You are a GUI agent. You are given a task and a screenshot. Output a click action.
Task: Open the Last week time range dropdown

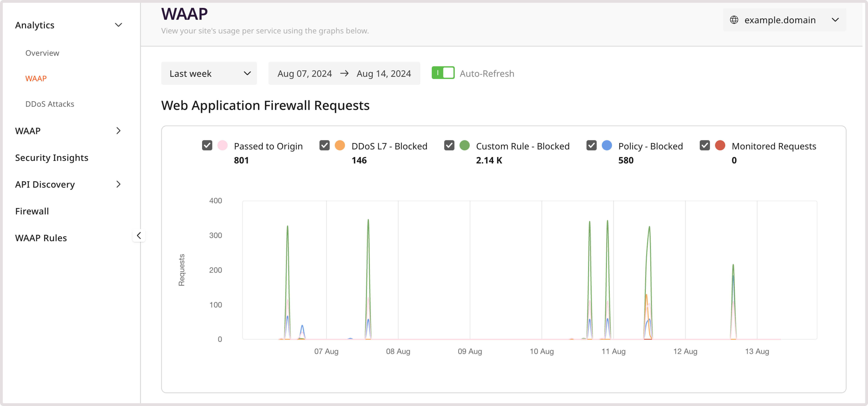click(x=209, y=73)
